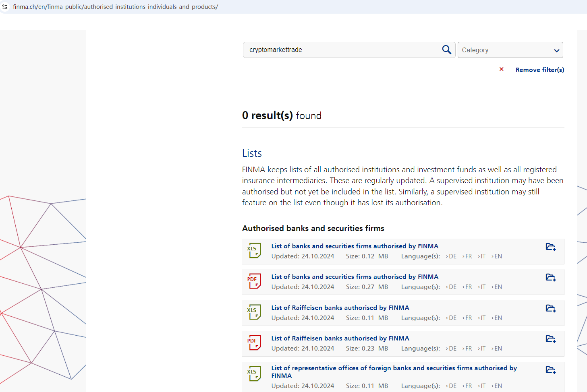Image resolution: width=587 pixels, height=392 pixels.
Task: Select DE language for PDF banks and securities list
Action: pos(451,287)
